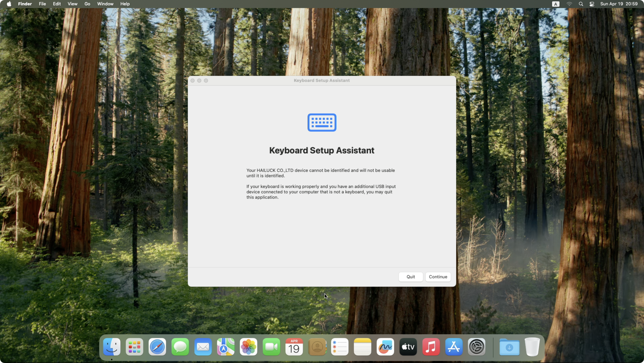Screen dimensions: 644x363
Task: Open the Apple menu
Action: 9,4
